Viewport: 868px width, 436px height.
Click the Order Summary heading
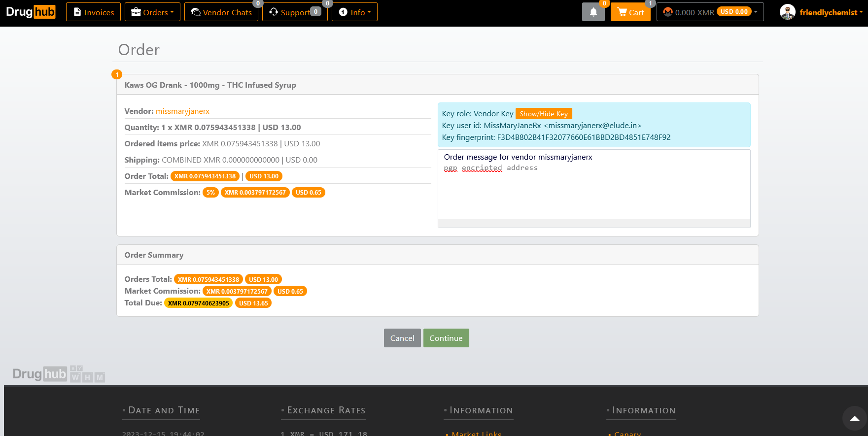coord(154,255)
